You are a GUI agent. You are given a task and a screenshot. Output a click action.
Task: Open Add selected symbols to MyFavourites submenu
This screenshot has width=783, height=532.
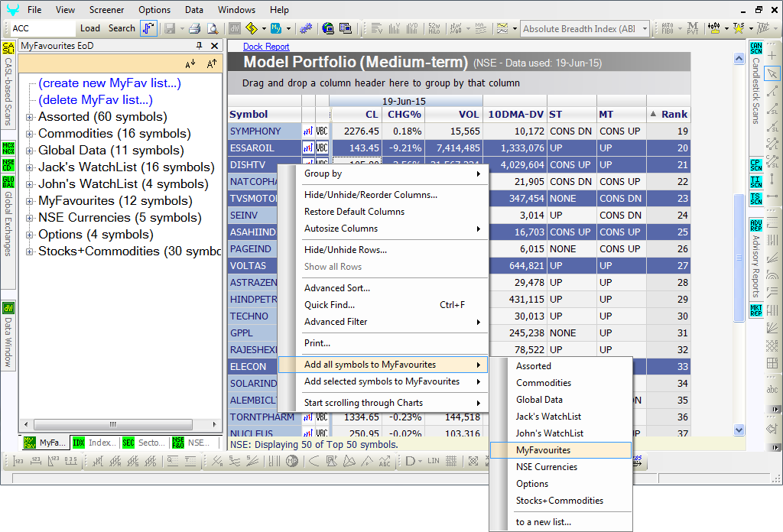tap(383, 381)
